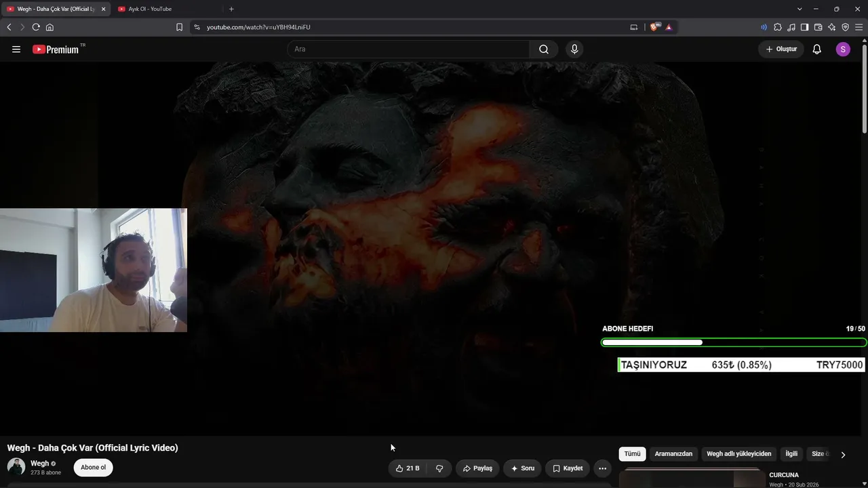
Task: View site settings icon in address bar
Action: click(197, 27)
